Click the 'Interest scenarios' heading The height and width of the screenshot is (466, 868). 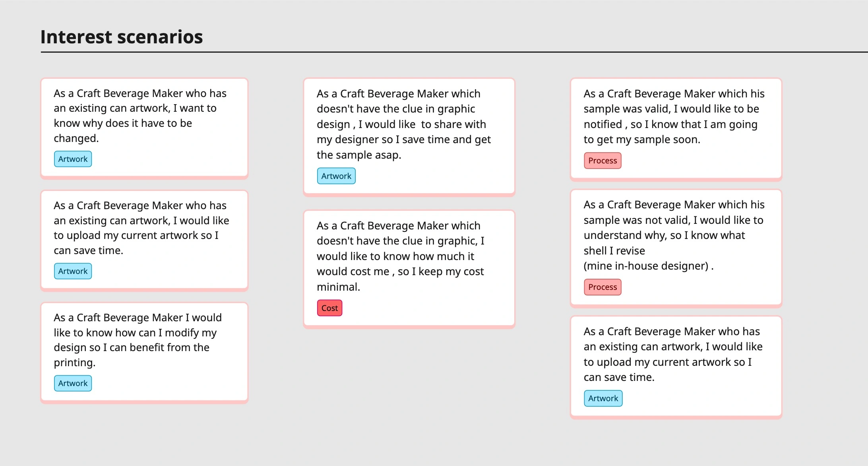pyautogui.click(x=122, y=37)
